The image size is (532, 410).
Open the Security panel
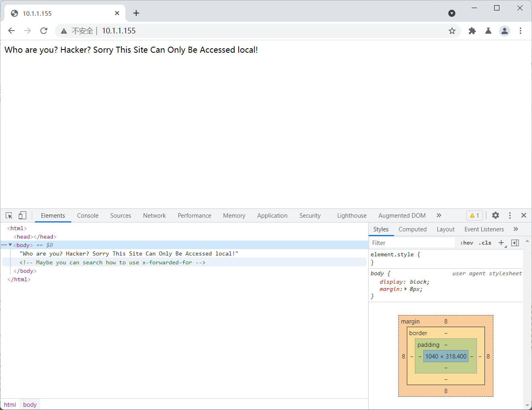310,216
